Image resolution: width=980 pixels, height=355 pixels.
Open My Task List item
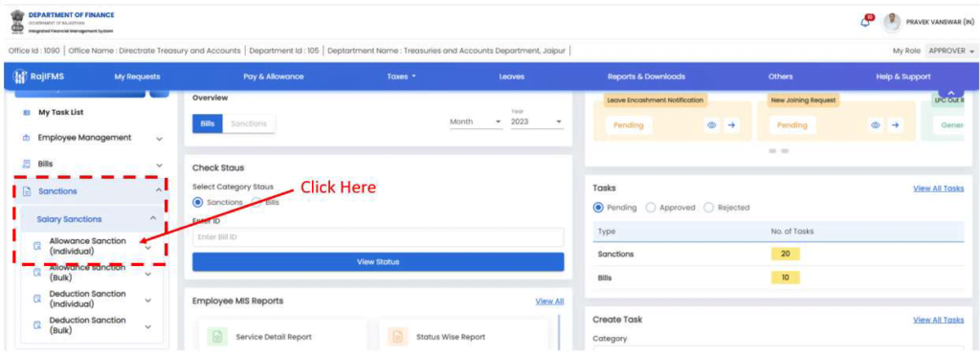coord(60,113)
